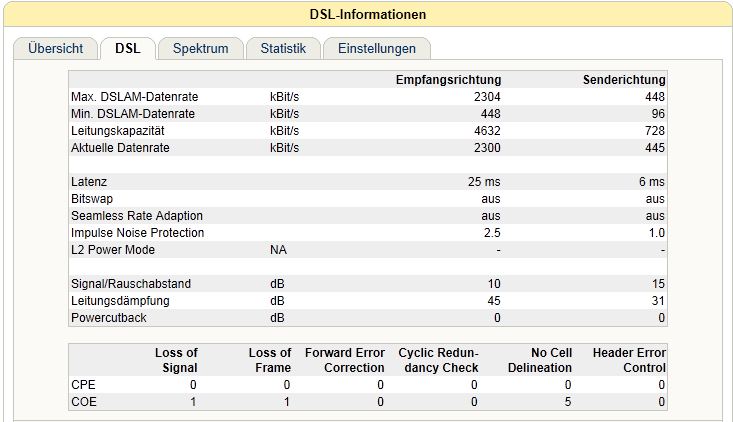733x422 pixels.
Task: Click the Bitswap Empfangsrichtung status aus
Action: point(491,199)
